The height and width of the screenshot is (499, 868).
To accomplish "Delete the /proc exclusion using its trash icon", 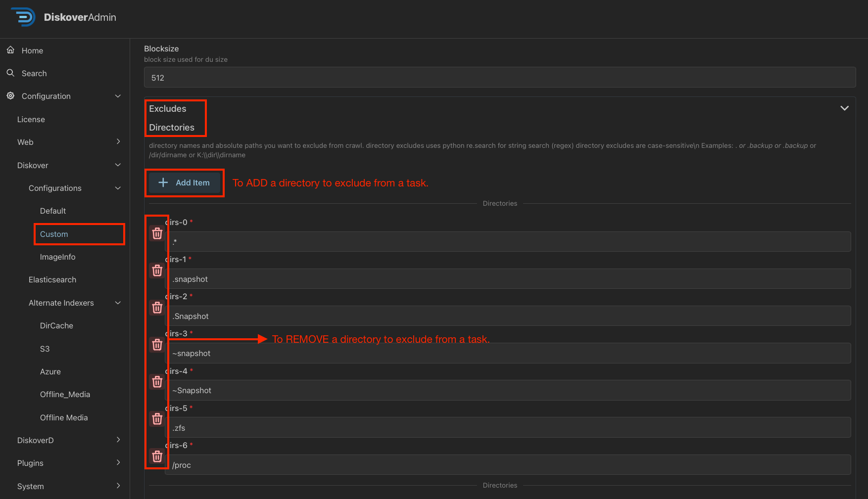I will click(157, 456).
